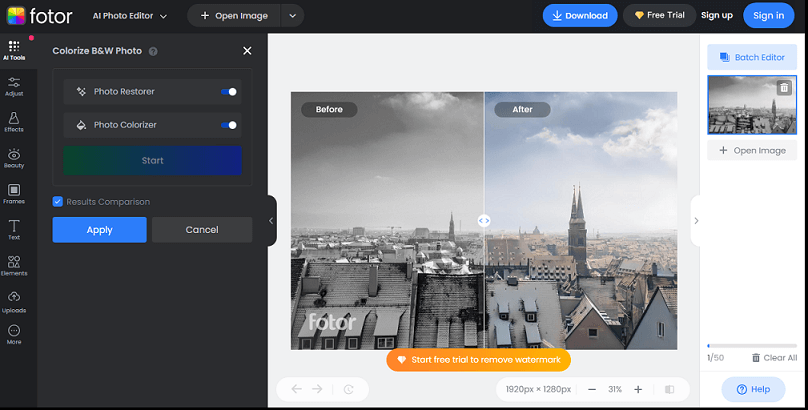Click the Help button

(x=753, y=389)
